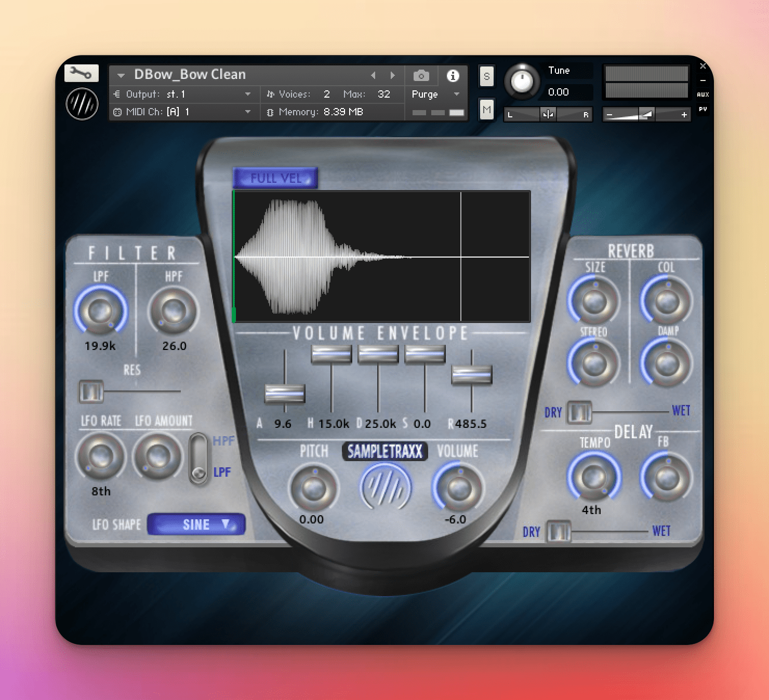Image resolution: width=769 pixels, height=700 pixels.
Task: Click the LPF cutoff knob
Action: tap(100, 311)
